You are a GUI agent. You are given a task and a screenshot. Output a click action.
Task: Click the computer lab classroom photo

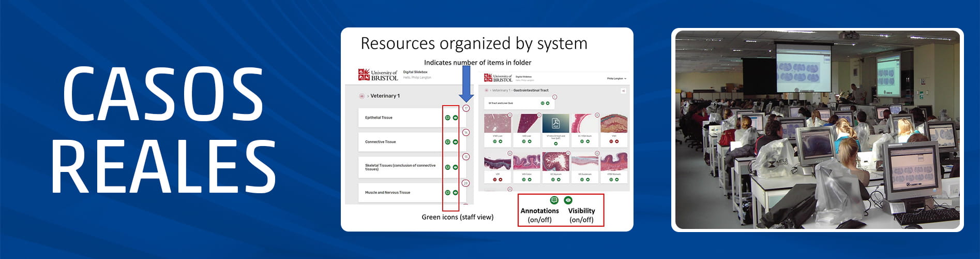[x=817, y=129]
